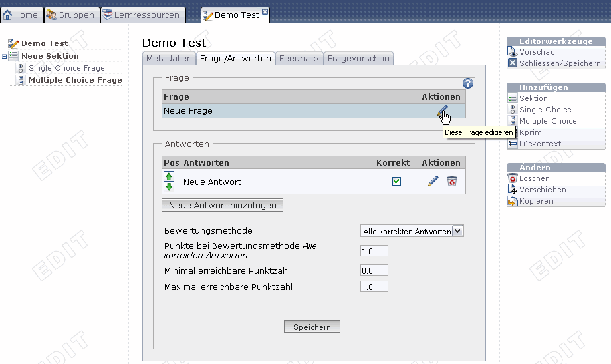Add a Lückentext question from Hinzufügen

tap(539, 144)
